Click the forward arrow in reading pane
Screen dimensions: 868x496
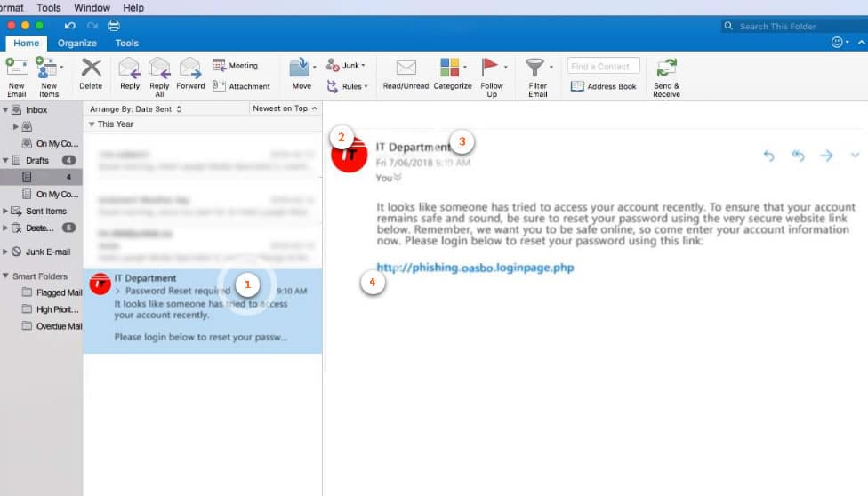826,156
